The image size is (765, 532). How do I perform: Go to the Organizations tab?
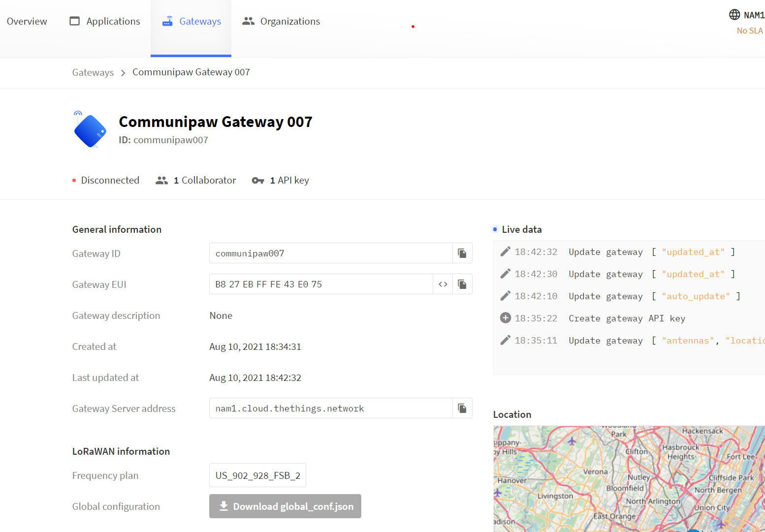click(x=281, y=22)
